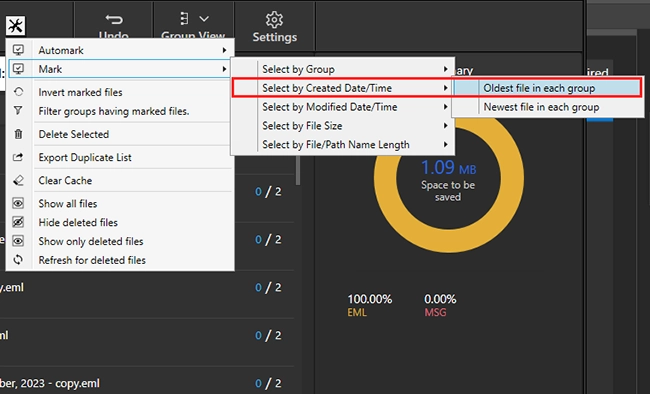Viewport: 650px width, 394px height.
Task: Toggle Show all files eye icon
Action: [18, 203]
